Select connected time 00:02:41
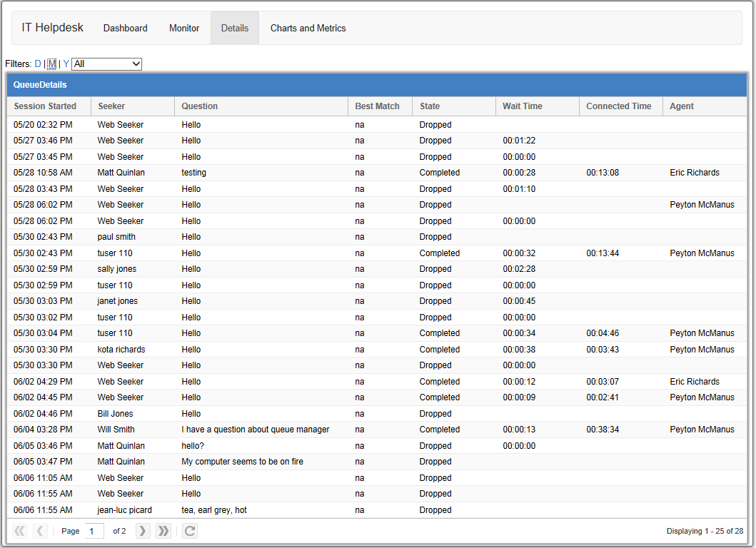Viewport: 756px width, 548px height. click(603, 397)
